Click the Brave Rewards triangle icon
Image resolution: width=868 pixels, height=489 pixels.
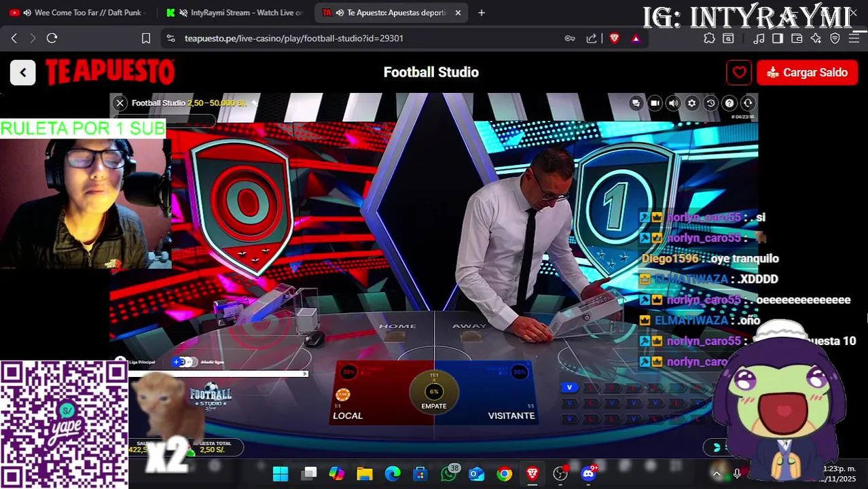636,38
